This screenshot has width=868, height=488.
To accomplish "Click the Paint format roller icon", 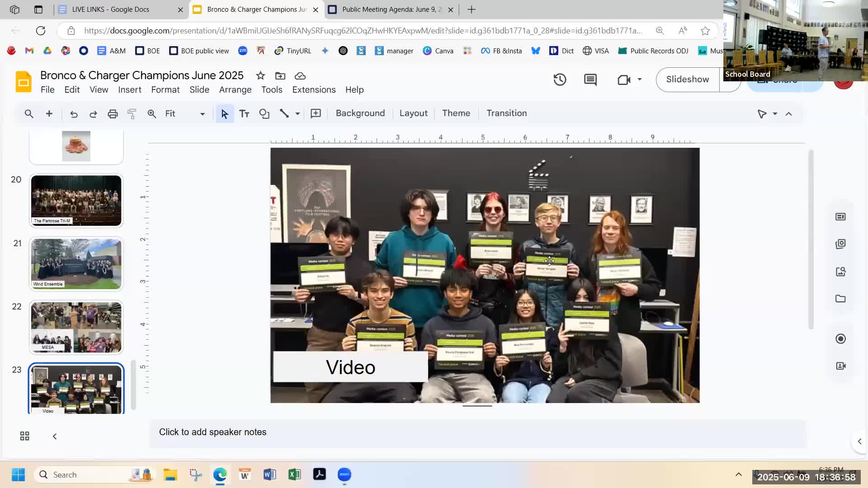I will pyautogui.click(x=132, y=114).
